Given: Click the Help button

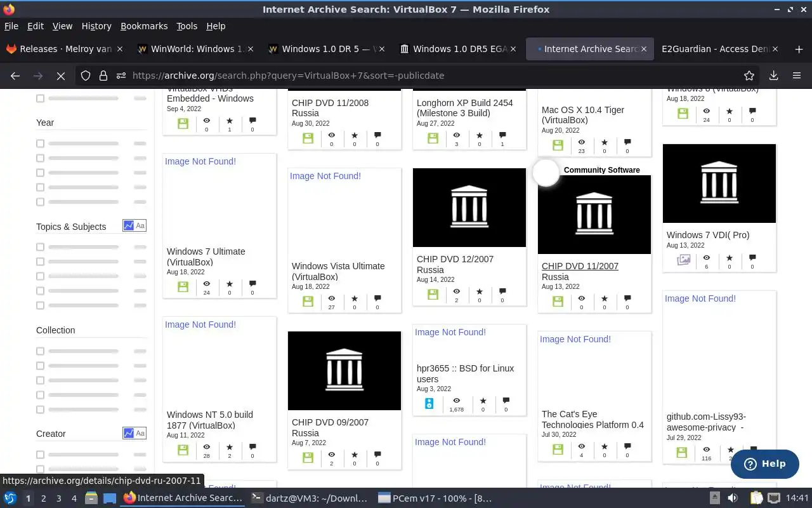Looking at the screenshot, I should [764, 464].
